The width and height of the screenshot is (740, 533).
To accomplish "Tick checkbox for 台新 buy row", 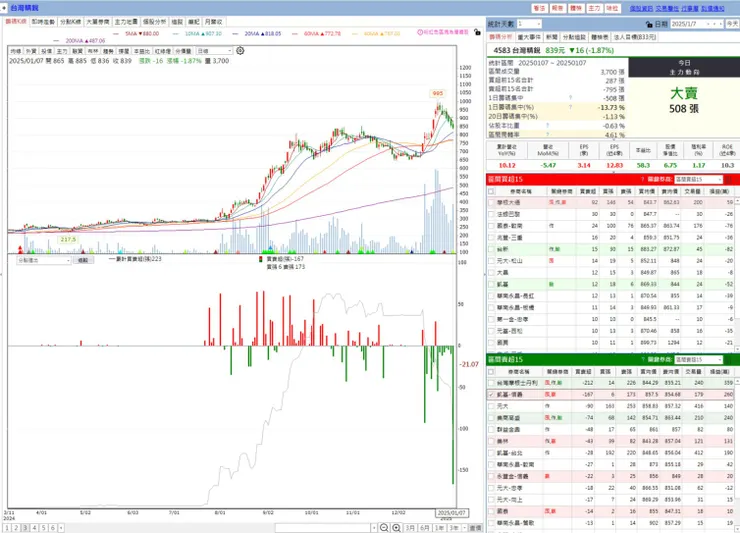I will (x=491, y=249).
